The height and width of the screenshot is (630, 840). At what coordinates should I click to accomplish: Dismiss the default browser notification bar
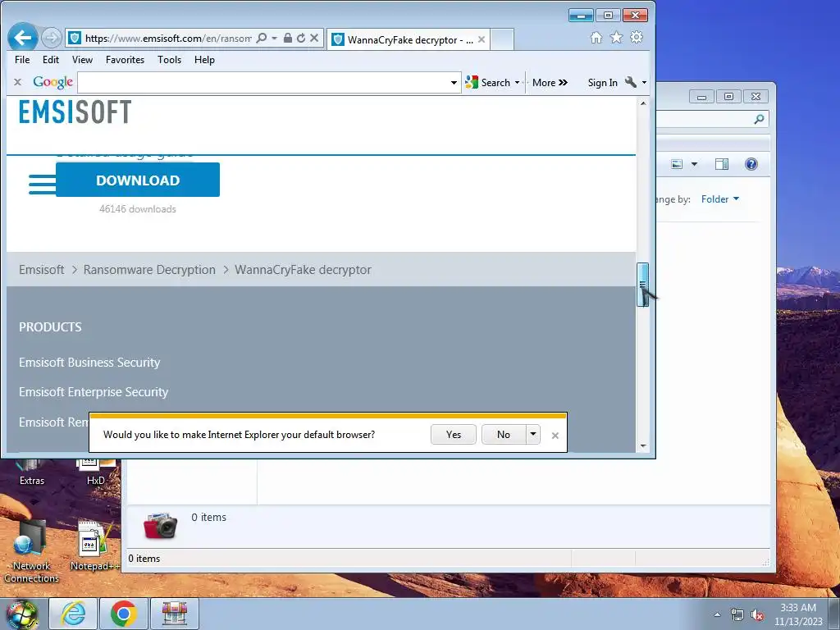tap(555, 436)
